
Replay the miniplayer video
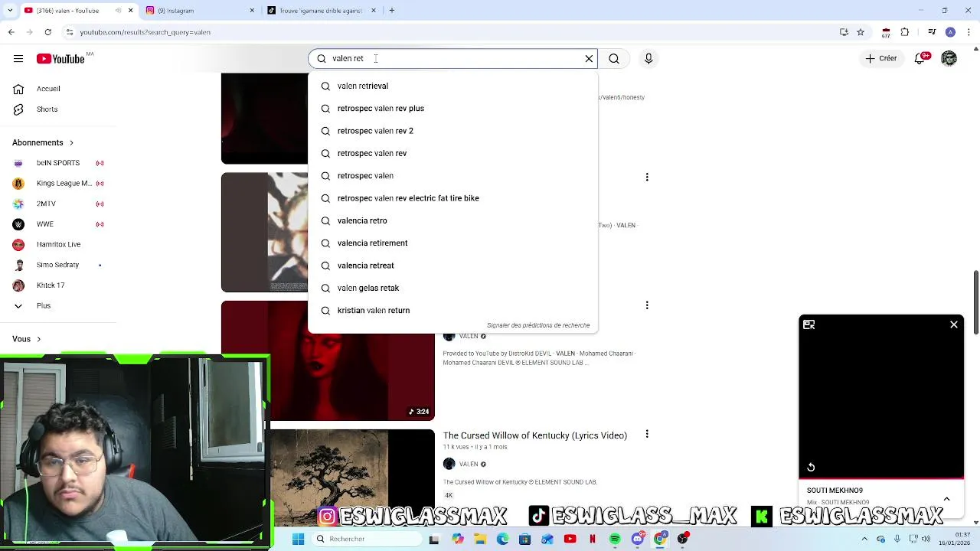click(811, 468)
